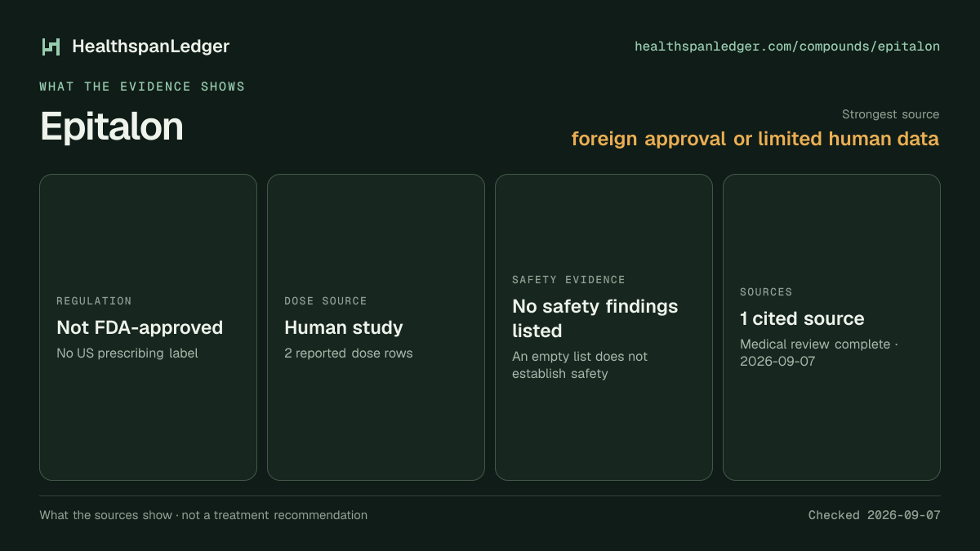The height and width of the screenshot is (551, 980).
Task: Select 'No safety findings listed' heading
Action: coord(595,318)
